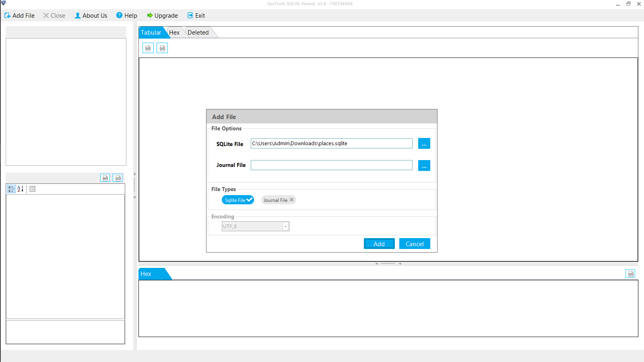Collapse left pane via upper splitter arrow
The height and width of the screenshot is (362, 644).
134,174
